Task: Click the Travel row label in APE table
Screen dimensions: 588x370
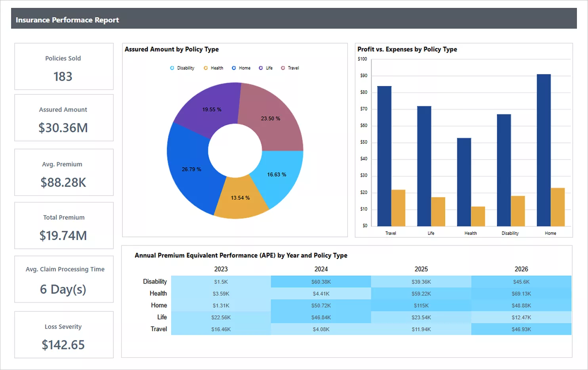Action: coord(159,329)
